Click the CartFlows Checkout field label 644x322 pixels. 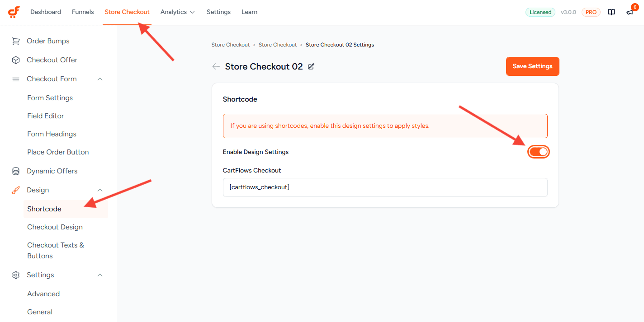252,171
